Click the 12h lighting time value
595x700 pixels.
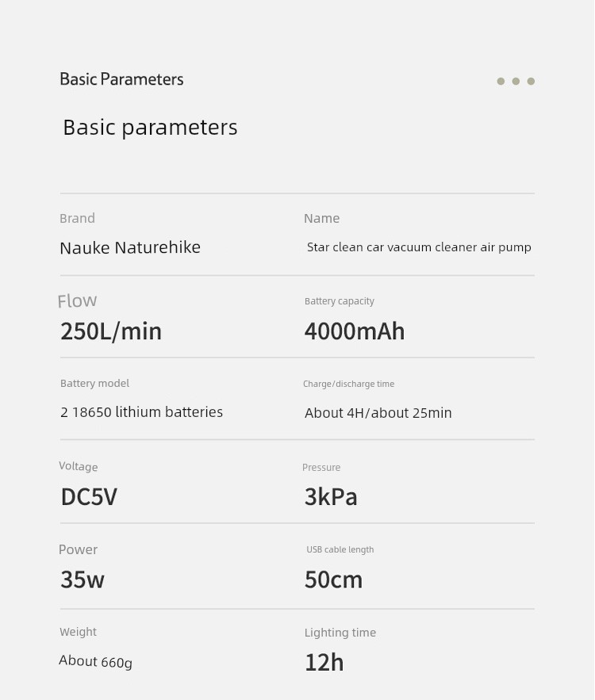(x=324, y=662)
